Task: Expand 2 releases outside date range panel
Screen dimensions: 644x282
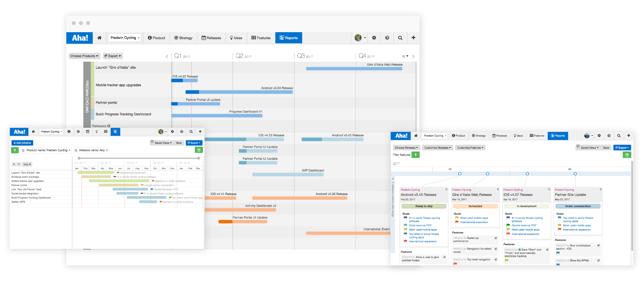Action: pyautogui.click(x=393, y=179)
